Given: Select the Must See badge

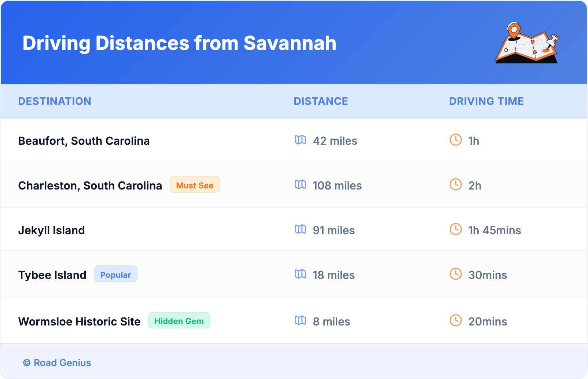Looking at the screenshot, I should 195,185.
